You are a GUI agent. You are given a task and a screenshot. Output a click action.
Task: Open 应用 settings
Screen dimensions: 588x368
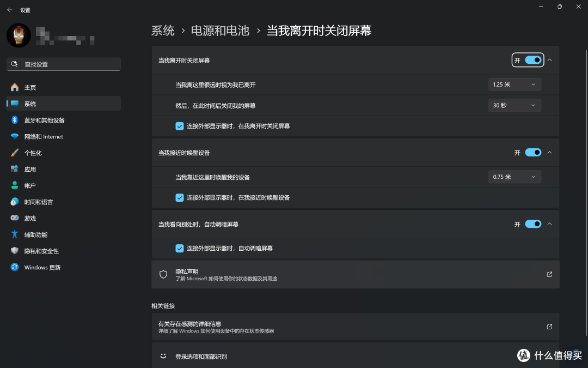(64, 170)
